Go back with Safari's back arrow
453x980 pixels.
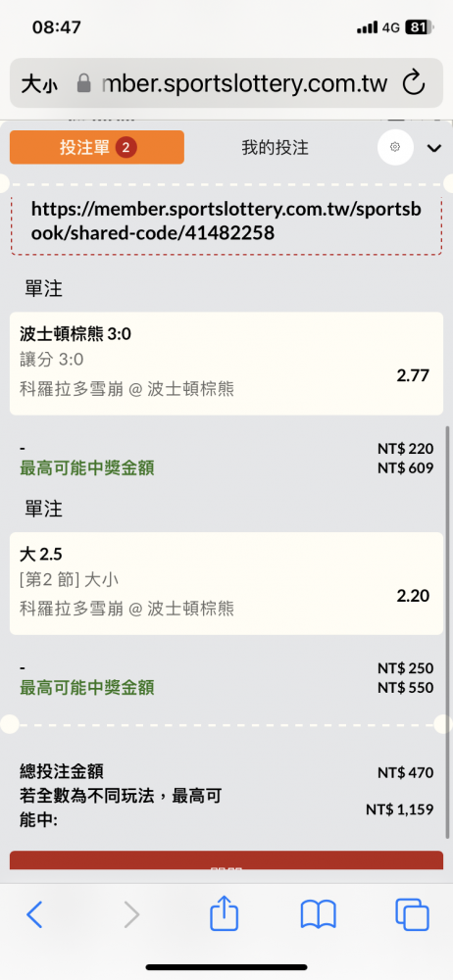(x=35, y=915)
